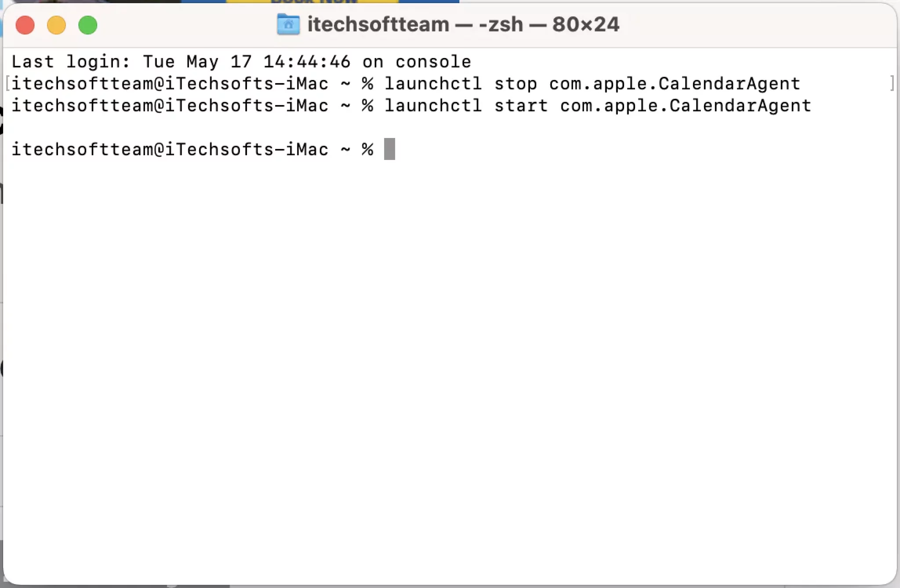Click launchctl in the first command line
This screenshot has width=900, height=588.
(x=433, y=83)
